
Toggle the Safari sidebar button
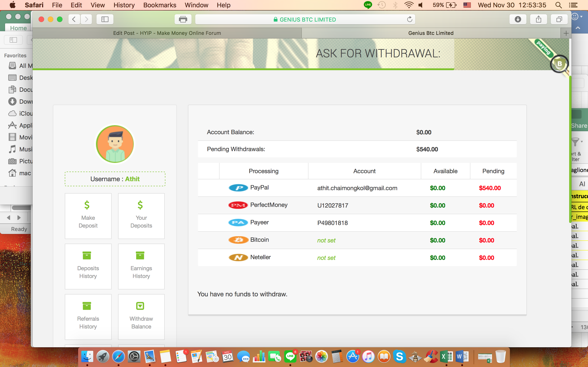coord(105,19)
